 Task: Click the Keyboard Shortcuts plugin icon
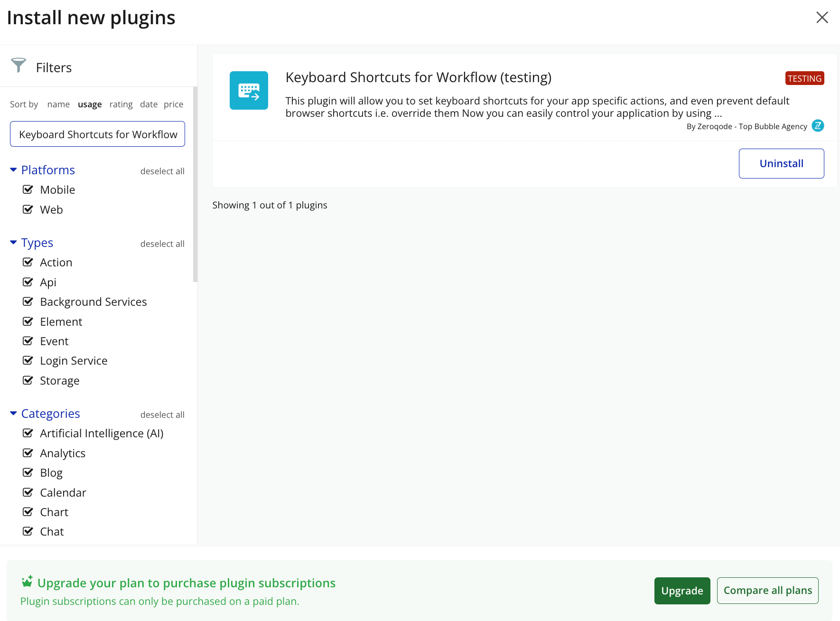tap(249, 90)
